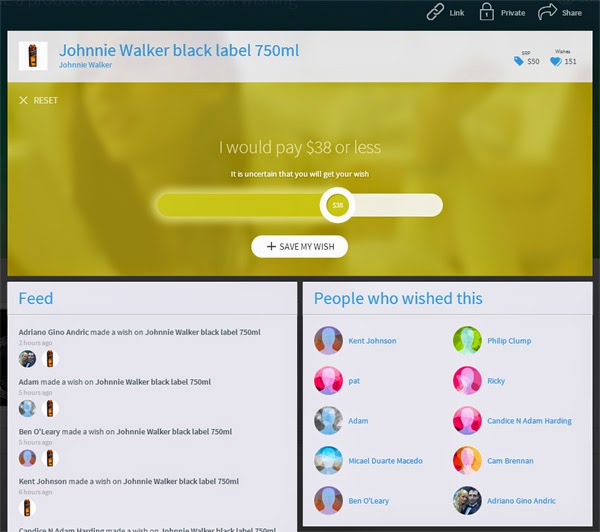
Task: Click Kent Johnson's avatar in People who wished
Action: (328, 341)
